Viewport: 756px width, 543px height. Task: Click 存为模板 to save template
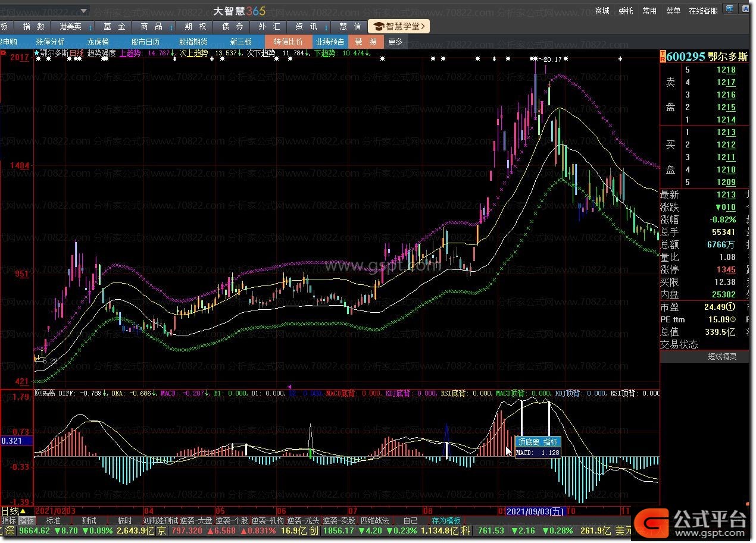tap(446, 520)
